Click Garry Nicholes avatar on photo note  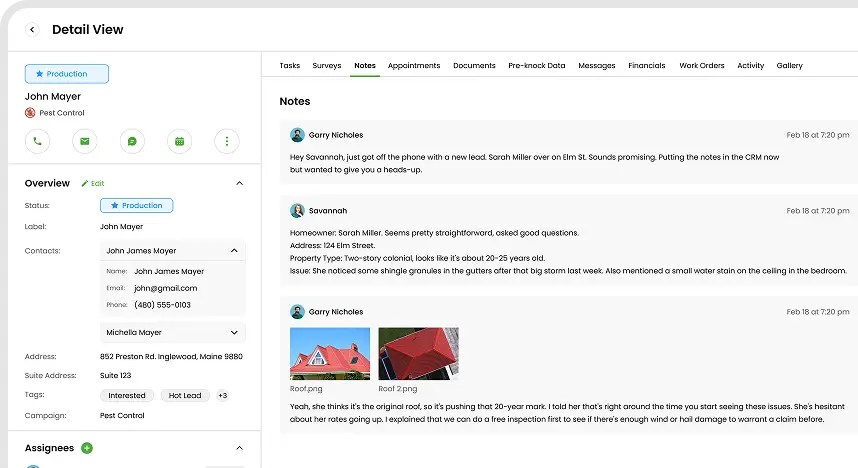tap(297, 311)
